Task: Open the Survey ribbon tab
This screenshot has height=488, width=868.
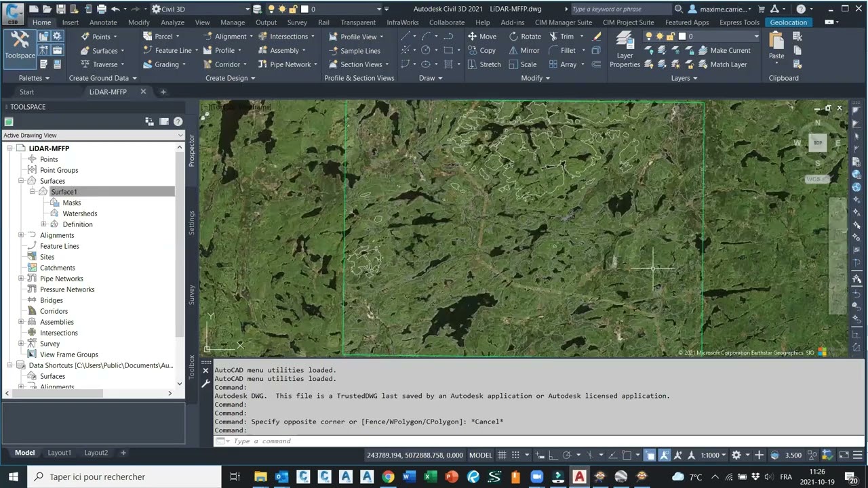Action: (297, 22)
